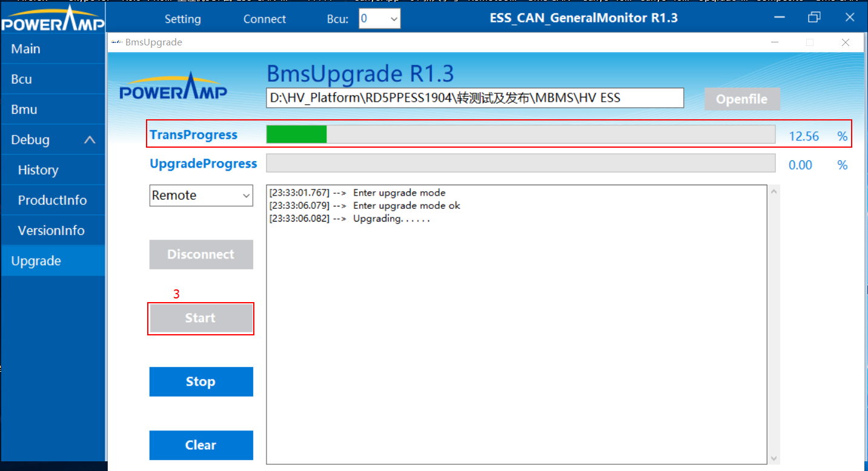Collapse the Debug section chevron
The width and height of the screenshot is (868, 471).
pyautogui.click(x=90, y=140)
